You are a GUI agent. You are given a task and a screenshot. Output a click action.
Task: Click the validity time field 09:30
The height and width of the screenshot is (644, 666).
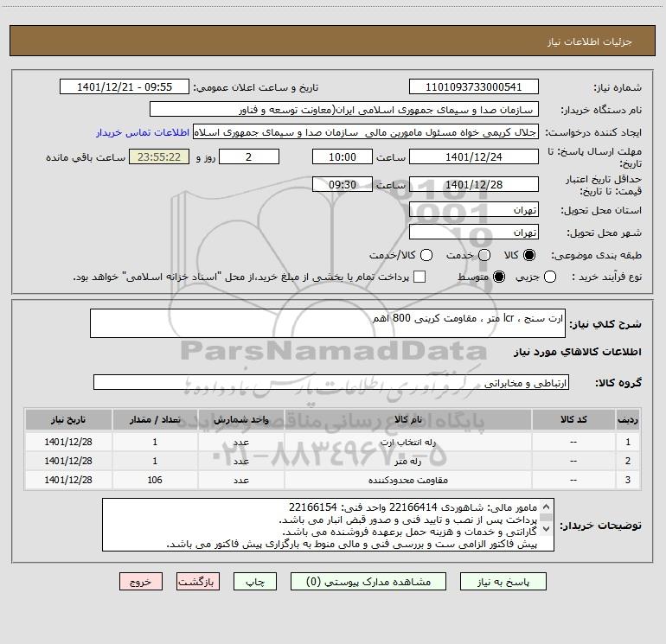pyautogui.click(x=343, y=185)
